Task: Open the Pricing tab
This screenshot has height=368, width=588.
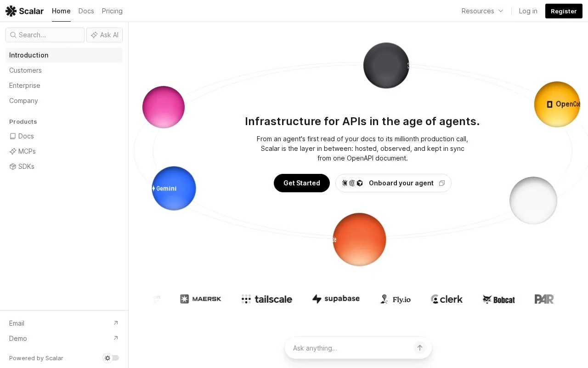Action: [112, 11]
